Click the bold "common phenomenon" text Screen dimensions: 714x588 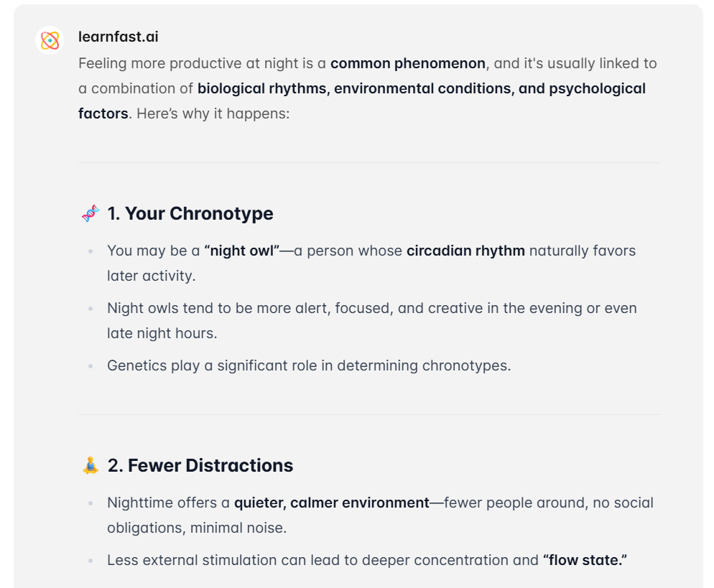(x=408, y=63)
